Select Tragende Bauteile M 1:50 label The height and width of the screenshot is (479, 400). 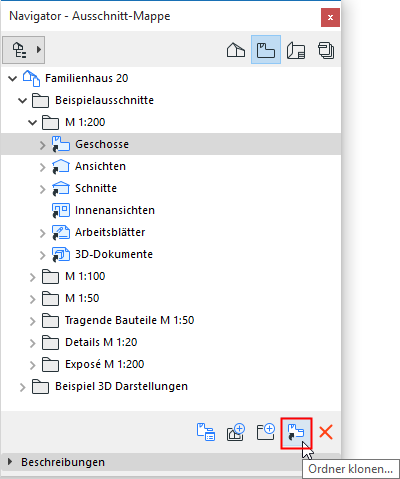129,320
